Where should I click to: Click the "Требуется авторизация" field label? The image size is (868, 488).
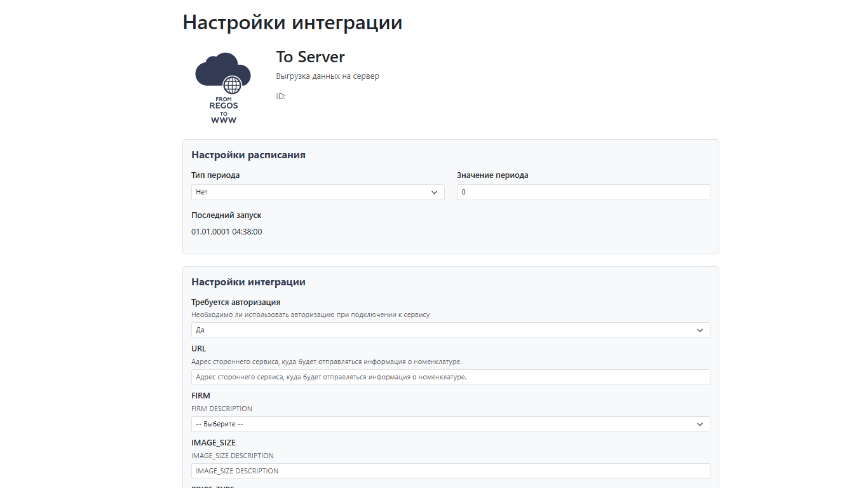tap(236, 302)
